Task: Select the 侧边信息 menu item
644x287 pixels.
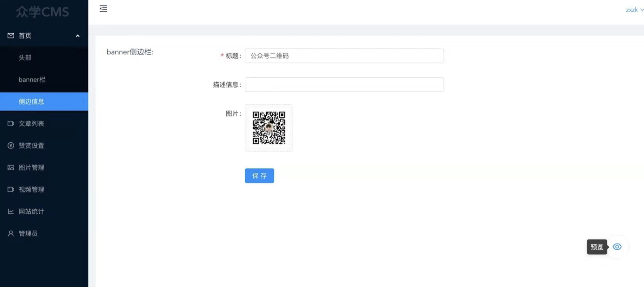Action: tap(31, 101)
